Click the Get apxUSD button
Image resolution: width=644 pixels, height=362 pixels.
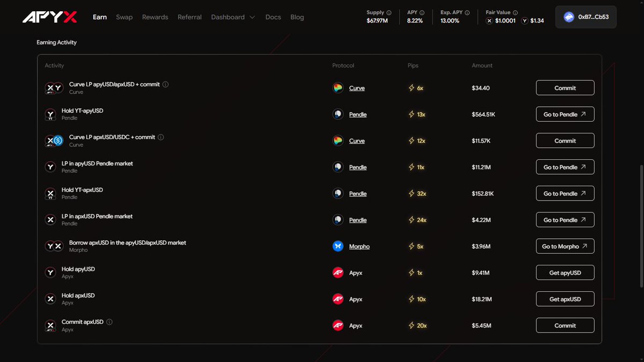click(565, 299)
